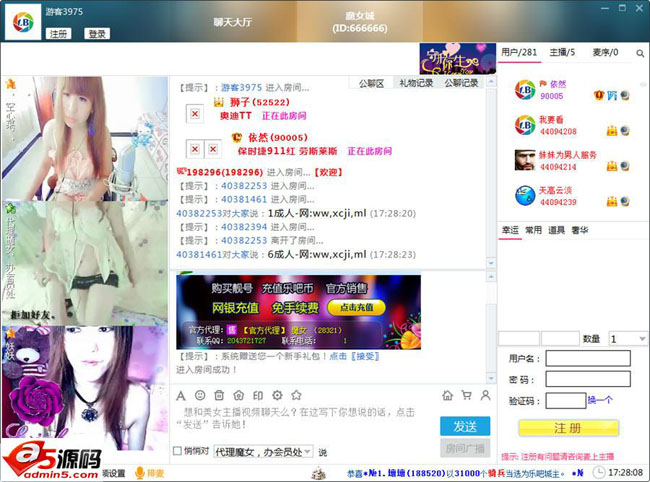This screenshot has width=650, height=482.
Task: Click the bearded man avatar 44094214
Action: click(x=525, y=160)
